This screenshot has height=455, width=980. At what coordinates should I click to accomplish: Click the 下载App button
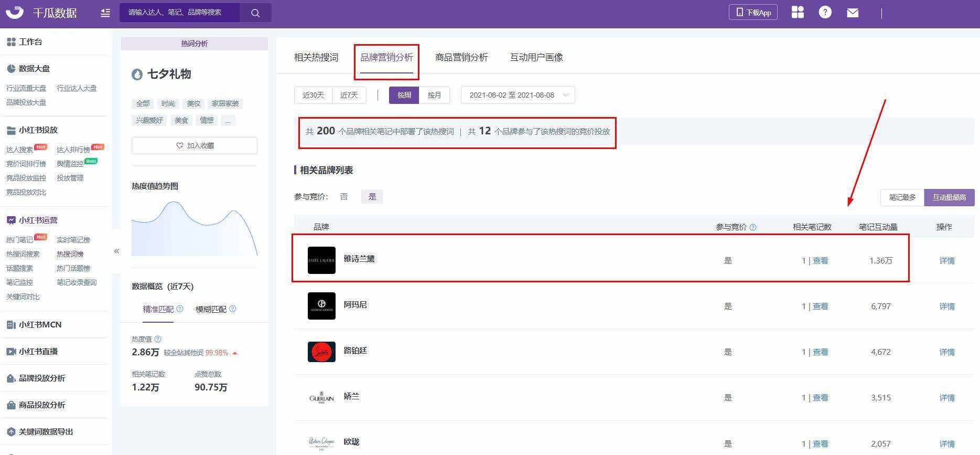click(x=753, y=12)
